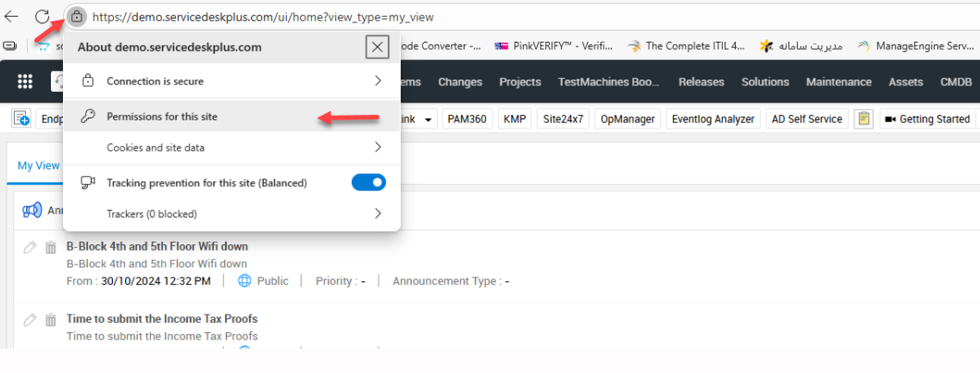
Task: Click the key icon beside Permissions
Action: pyautogui.click(x=88, y=117)
